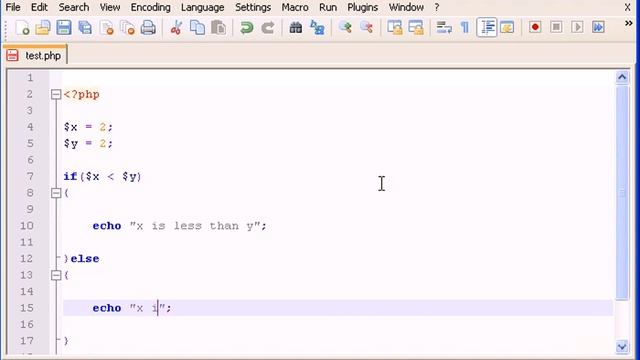
Task: Click the else keyword on line 12
Action: tap(85, 259)
